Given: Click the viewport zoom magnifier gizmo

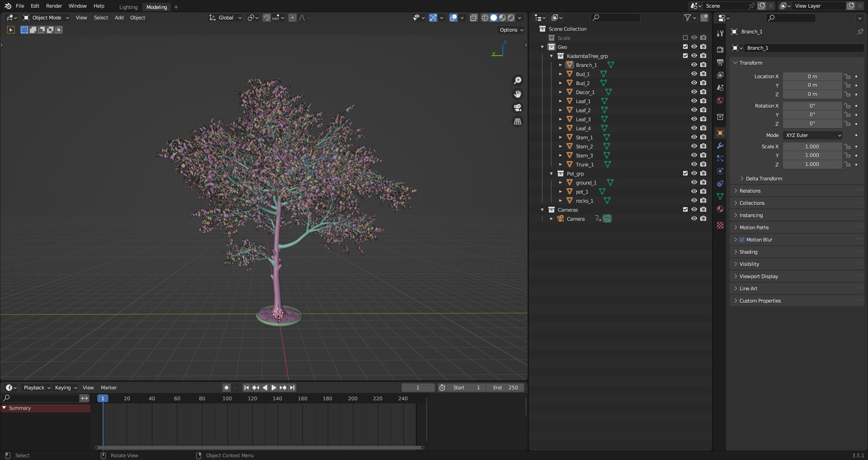Looking at the screenshot, I should [518, 80].
